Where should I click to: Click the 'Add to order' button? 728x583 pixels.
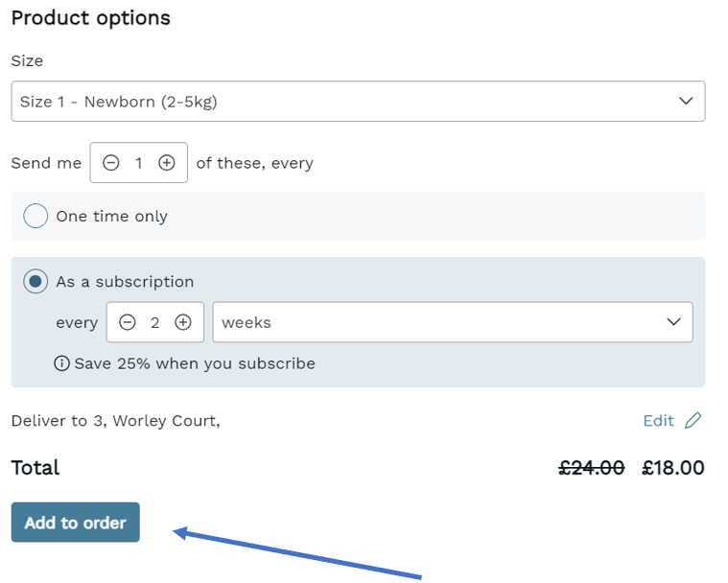(x=75, y=523)
